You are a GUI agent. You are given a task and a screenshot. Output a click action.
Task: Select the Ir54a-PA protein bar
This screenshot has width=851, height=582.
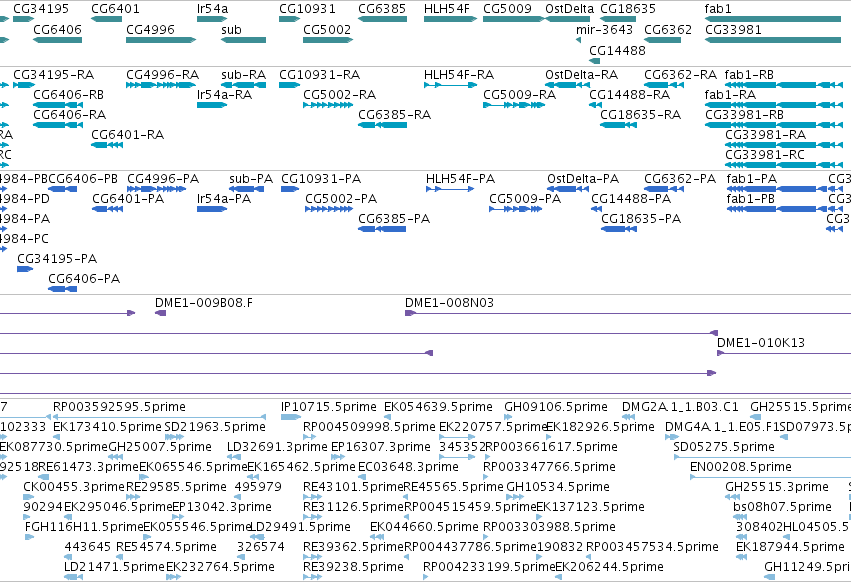[x=212, y=209]
